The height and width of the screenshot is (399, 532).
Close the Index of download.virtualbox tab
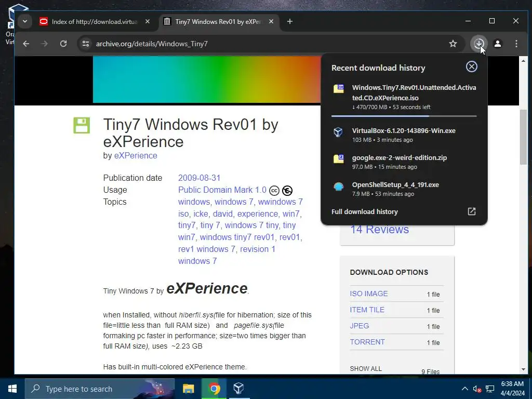tap(148, 21)
